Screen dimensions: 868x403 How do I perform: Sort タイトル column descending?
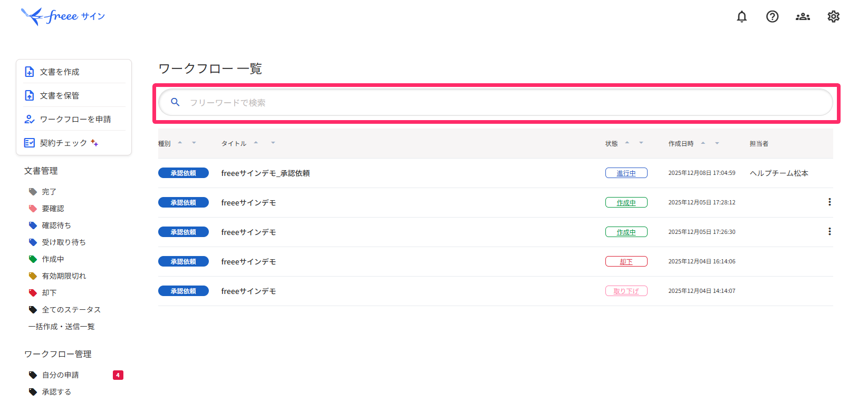[273, 143]
